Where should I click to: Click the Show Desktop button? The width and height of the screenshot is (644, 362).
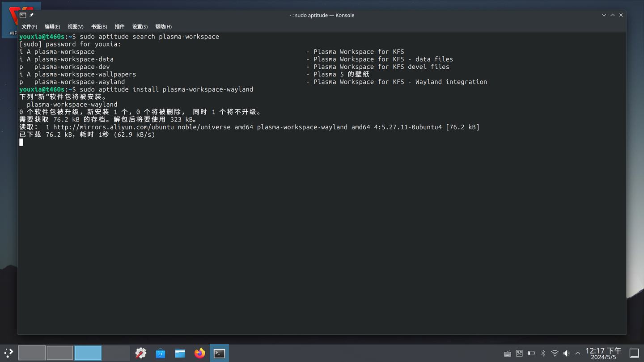(633, 353)
